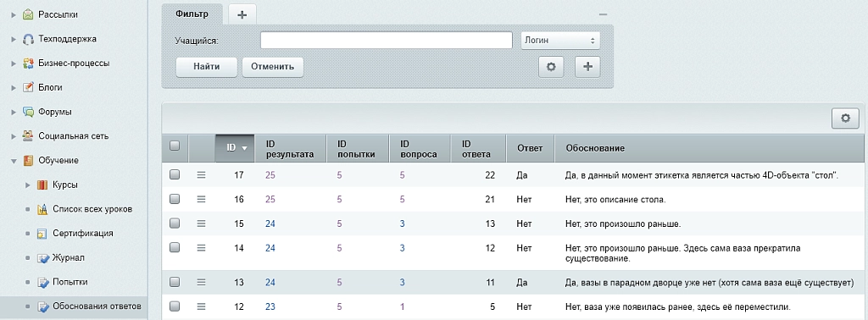868x320 pixels.
Task: Open filter settings gear icon
Action: (x=551, y=67)
